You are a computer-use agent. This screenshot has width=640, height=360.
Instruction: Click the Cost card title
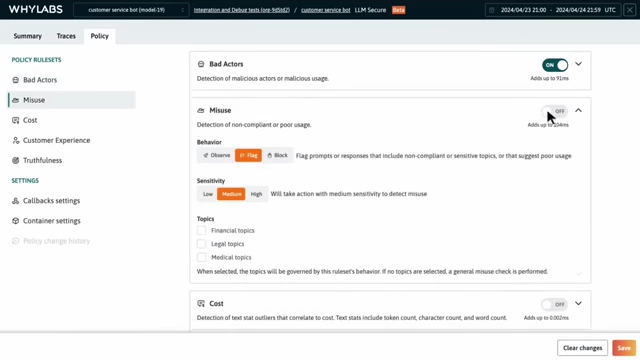pyautogui.click(x=216, y=304)
